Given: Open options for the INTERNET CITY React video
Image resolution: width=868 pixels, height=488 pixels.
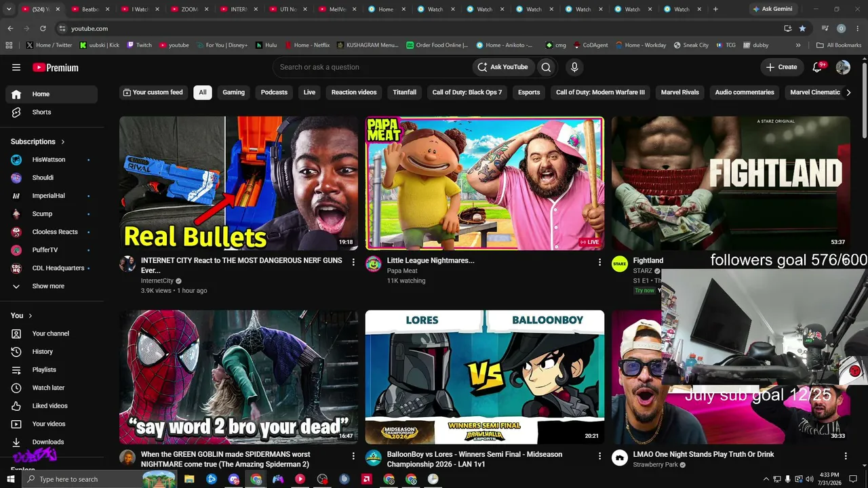Looking at the screenshot, I should click(x=353, y=262).
